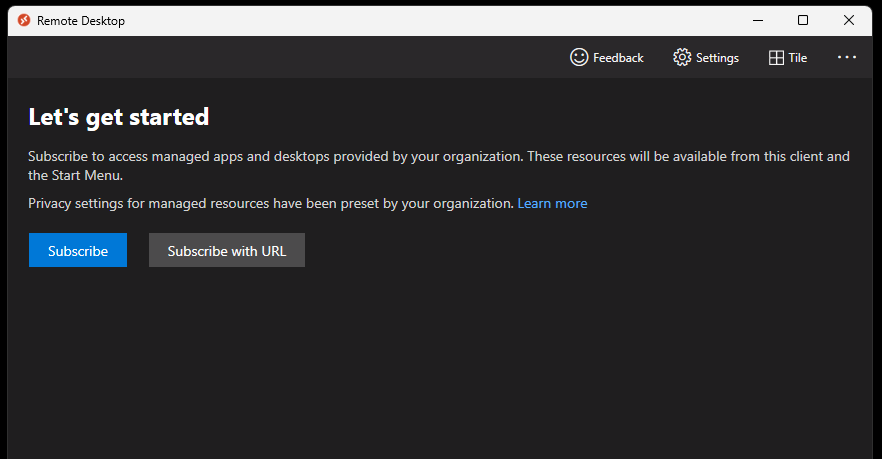
Task: Click the red Remote Desktop app icon
Action: click(24, 21)
